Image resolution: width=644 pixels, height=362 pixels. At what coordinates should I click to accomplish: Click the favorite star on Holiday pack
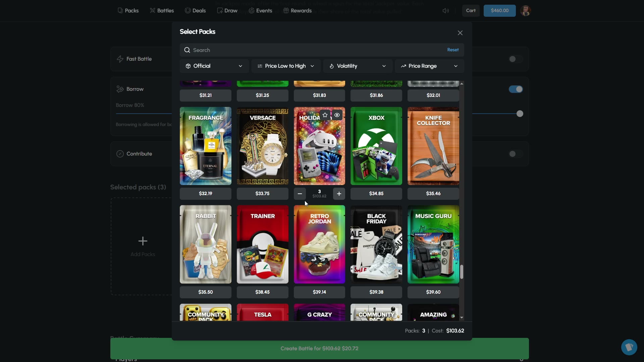pyautogui.click(x=325, y=115)
